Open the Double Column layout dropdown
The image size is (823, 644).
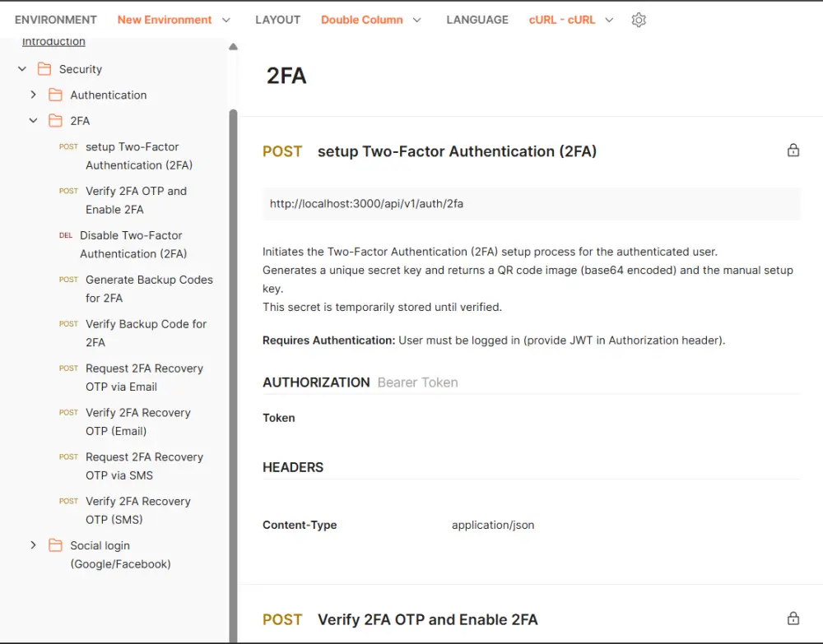pos(370,20)
